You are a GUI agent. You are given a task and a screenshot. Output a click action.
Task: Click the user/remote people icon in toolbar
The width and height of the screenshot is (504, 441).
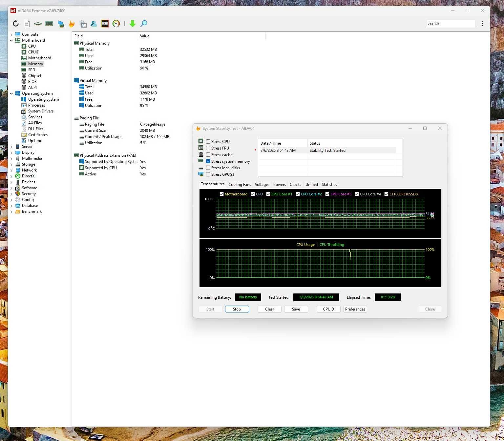pyautogui.click(x=94, y=24)
